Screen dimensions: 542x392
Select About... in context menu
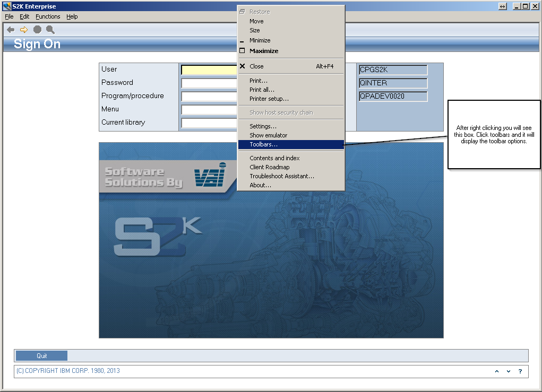[291, 185]
